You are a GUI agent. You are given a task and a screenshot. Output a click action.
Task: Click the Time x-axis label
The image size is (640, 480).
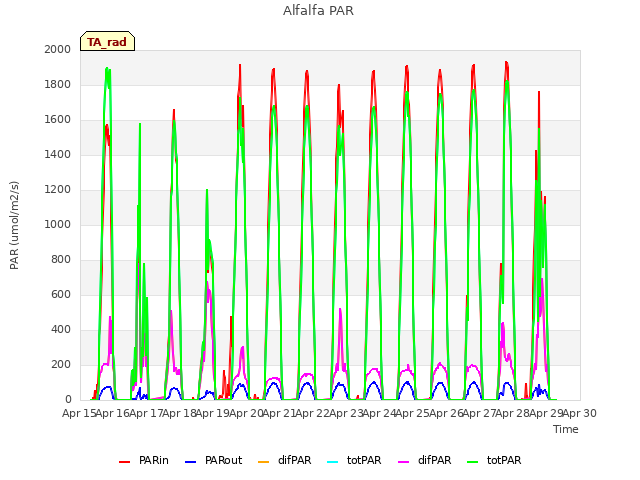(x=566, y=429)
